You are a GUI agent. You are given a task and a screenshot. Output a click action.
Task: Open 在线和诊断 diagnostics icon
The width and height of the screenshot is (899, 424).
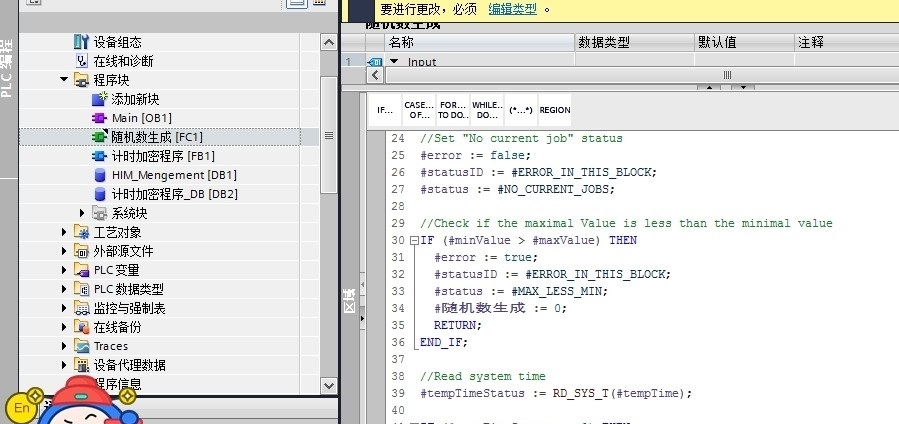click(81, 61)
